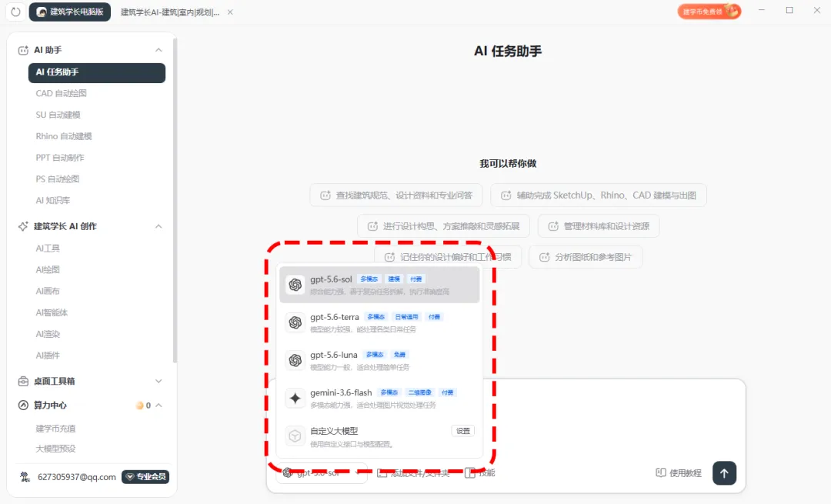
Task: Open PPT 自动制作
Action: (60, 158)
